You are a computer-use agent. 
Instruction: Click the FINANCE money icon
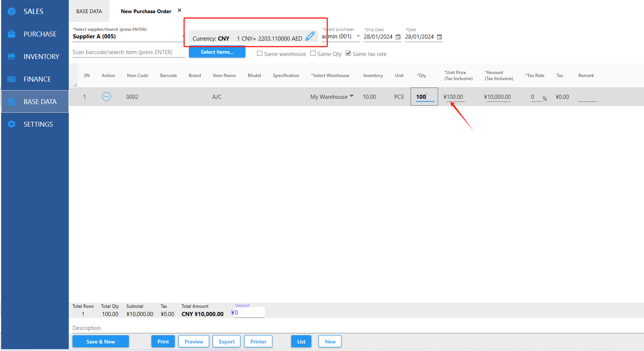point(12,79)
